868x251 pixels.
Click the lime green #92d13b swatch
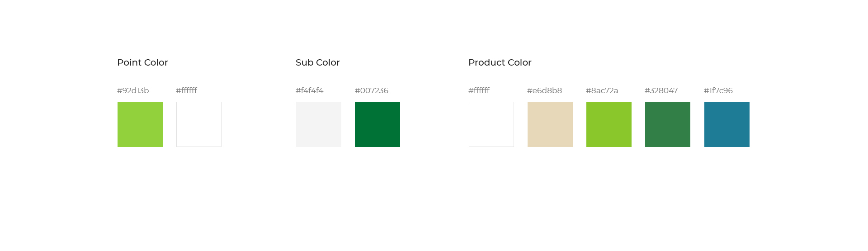coord(140,124)
